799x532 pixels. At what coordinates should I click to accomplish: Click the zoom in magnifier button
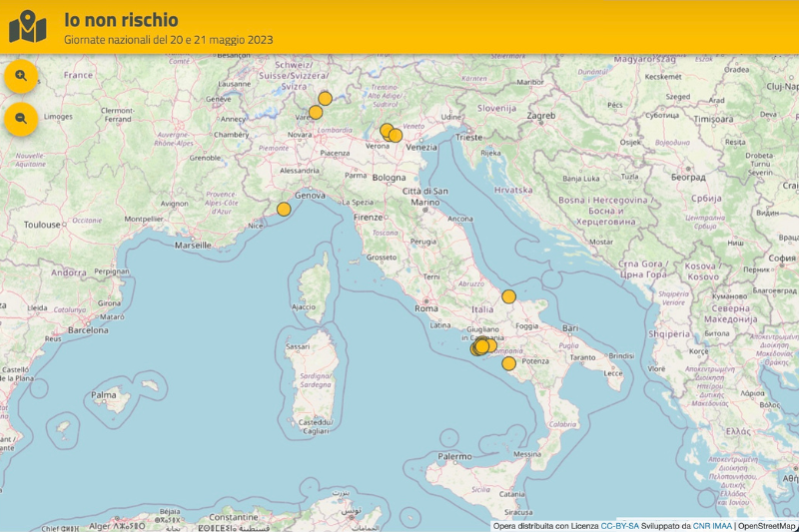21,76
